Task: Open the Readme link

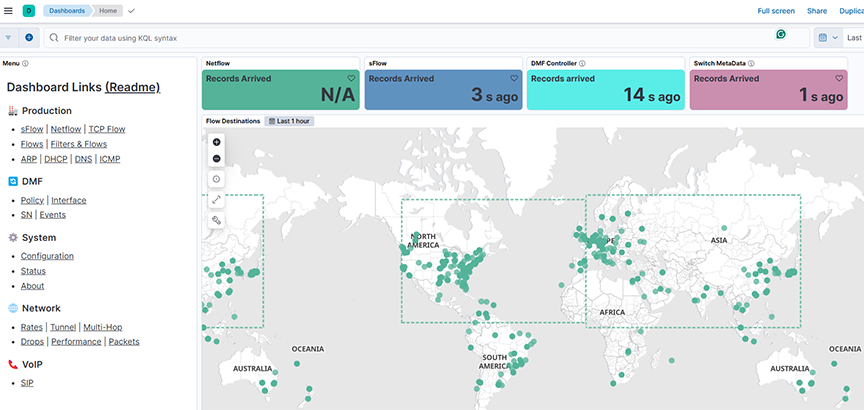Action: click(132, 87)
